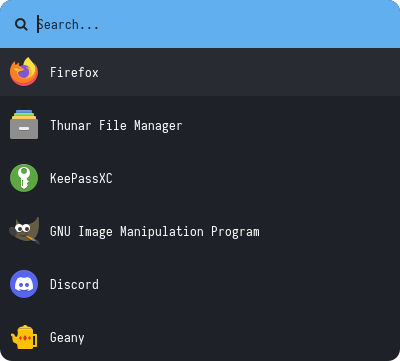Click the Firefox browser icon
The image size is (400, 361).
pos(24,72)
